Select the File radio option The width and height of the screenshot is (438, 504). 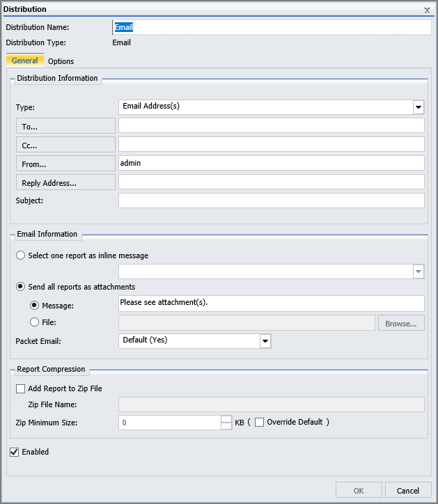[x=34, y=322]
